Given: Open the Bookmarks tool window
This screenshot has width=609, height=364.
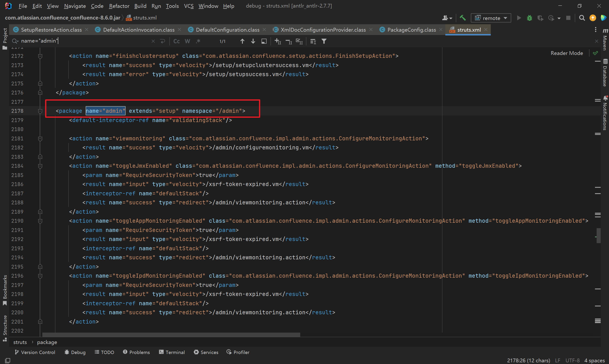Looking at the screenshot, I should click(x=5, y=290).
